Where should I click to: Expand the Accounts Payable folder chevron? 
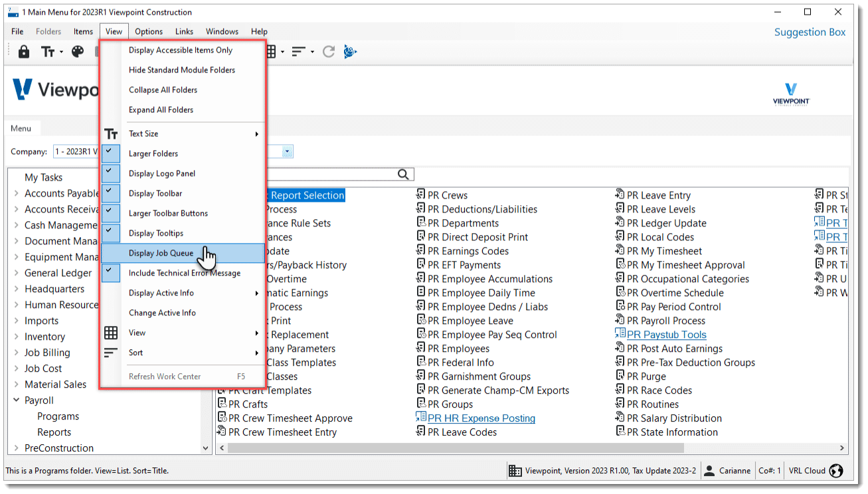17,193
